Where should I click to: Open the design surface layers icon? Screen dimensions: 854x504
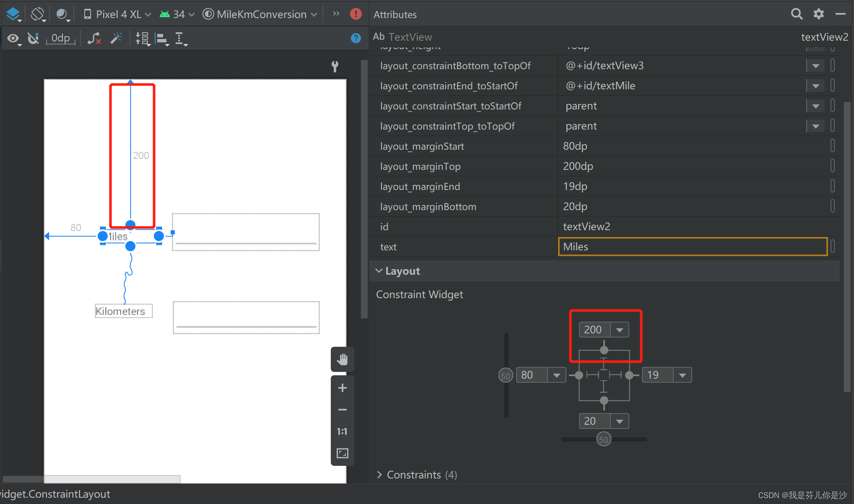click(x=13, y=14)
